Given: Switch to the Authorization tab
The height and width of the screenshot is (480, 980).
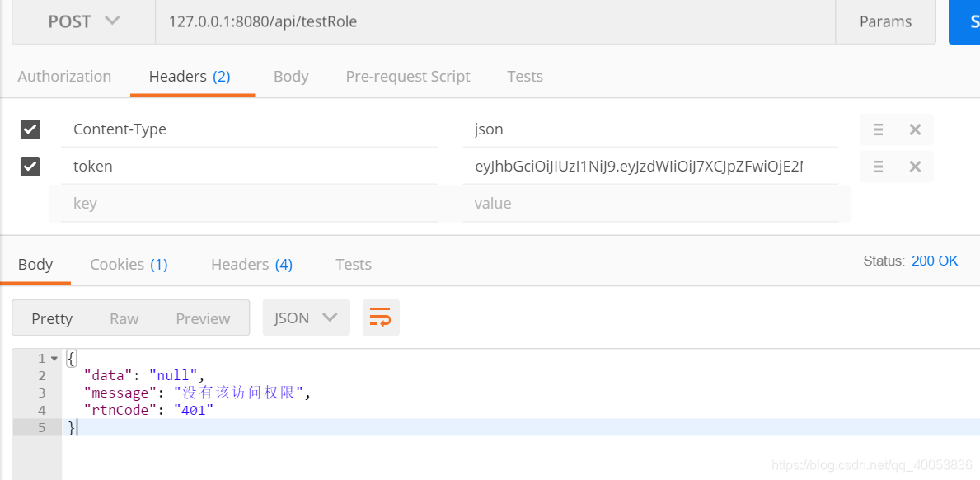Looking at the screenshot, I should click(x=64, y=76).
